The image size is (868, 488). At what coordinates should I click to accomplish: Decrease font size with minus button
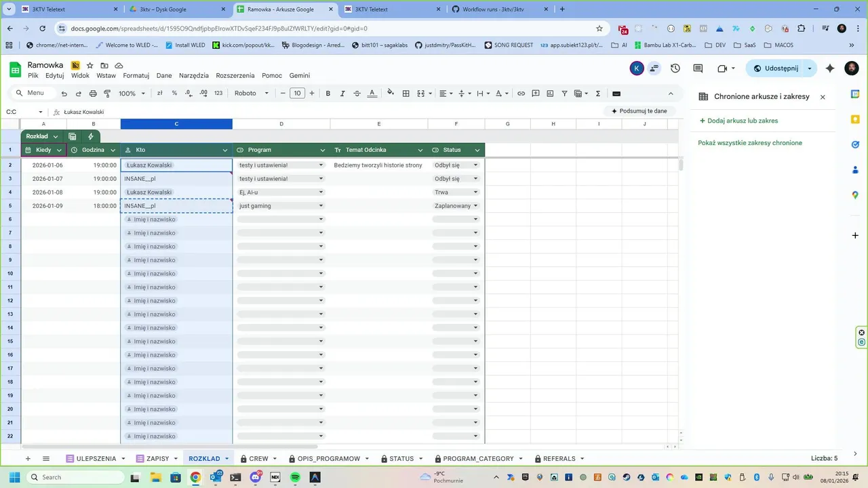(283, 94)
